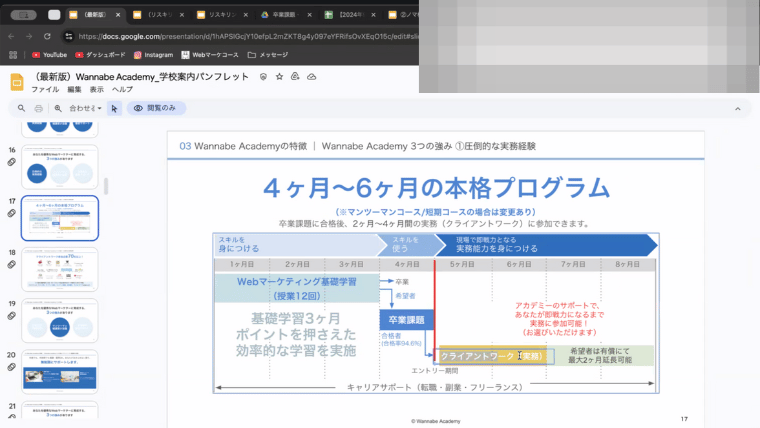Click the print icon in toolbar
The width and height of the screenshot is (760, 428).
[39, 108]
